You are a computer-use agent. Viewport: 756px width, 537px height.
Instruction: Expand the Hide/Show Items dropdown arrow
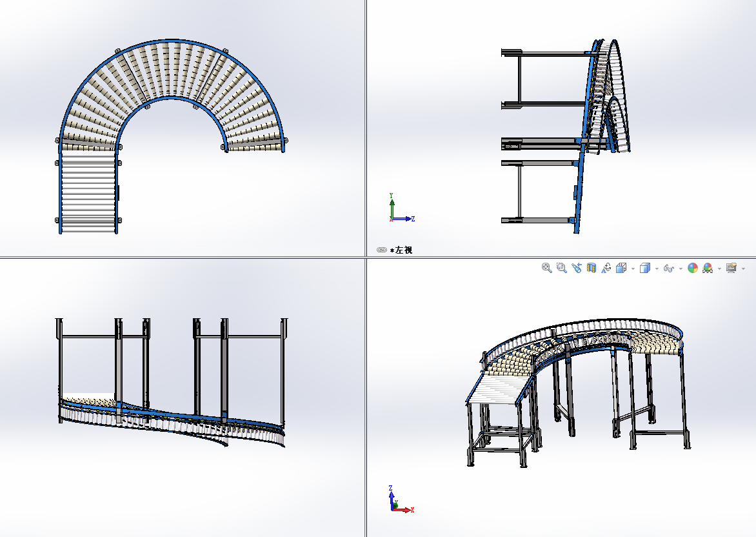coord(681,268)
